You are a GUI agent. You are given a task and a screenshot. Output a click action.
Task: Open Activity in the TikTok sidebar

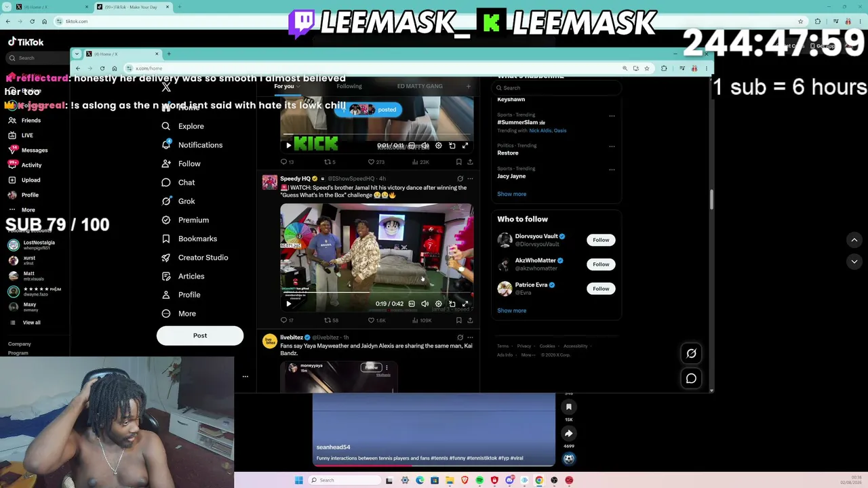pos(25,165)
